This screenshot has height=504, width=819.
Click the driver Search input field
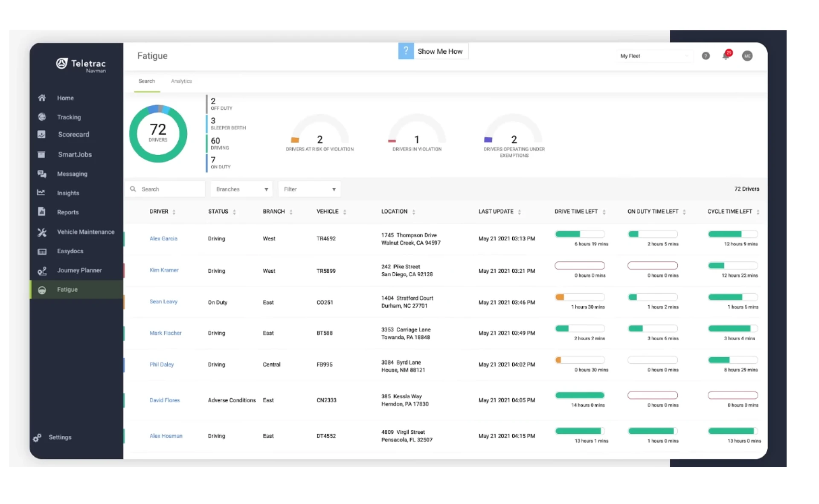tap(171, 189)
